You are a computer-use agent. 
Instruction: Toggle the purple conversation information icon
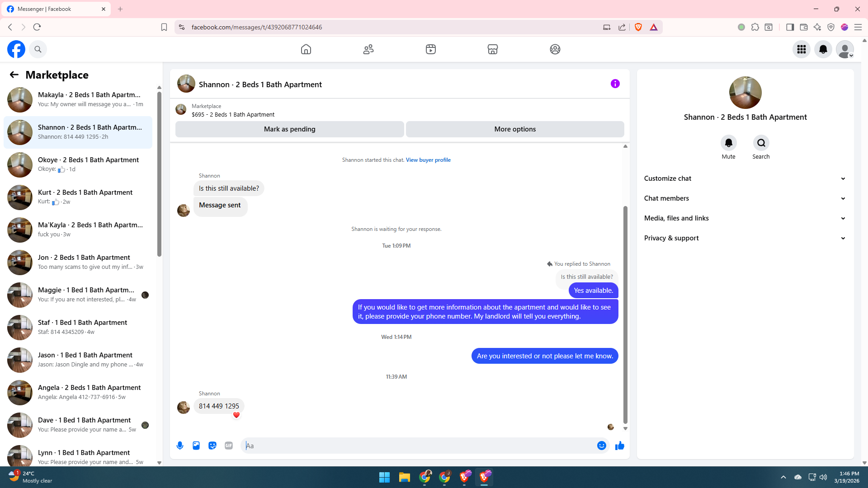[615, 84]
